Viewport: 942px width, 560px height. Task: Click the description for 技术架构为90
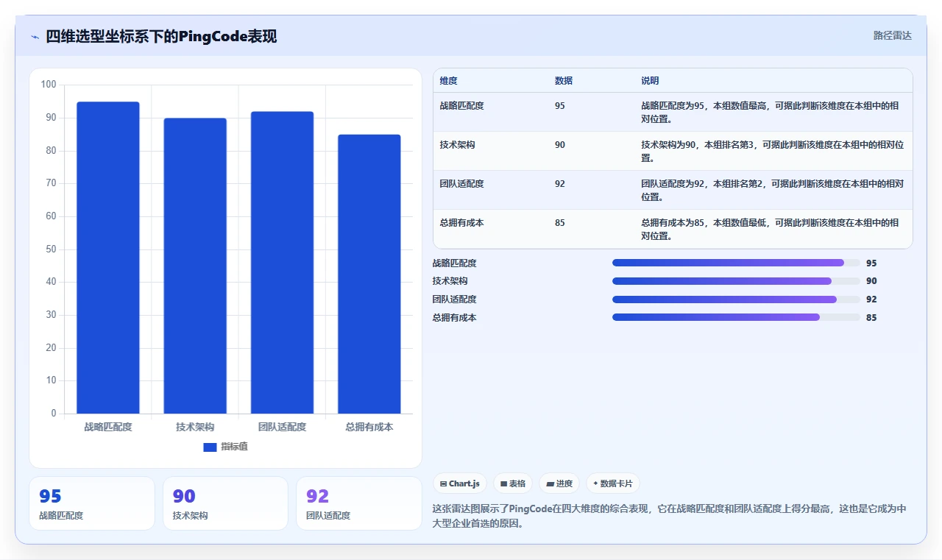pos(772,151)
